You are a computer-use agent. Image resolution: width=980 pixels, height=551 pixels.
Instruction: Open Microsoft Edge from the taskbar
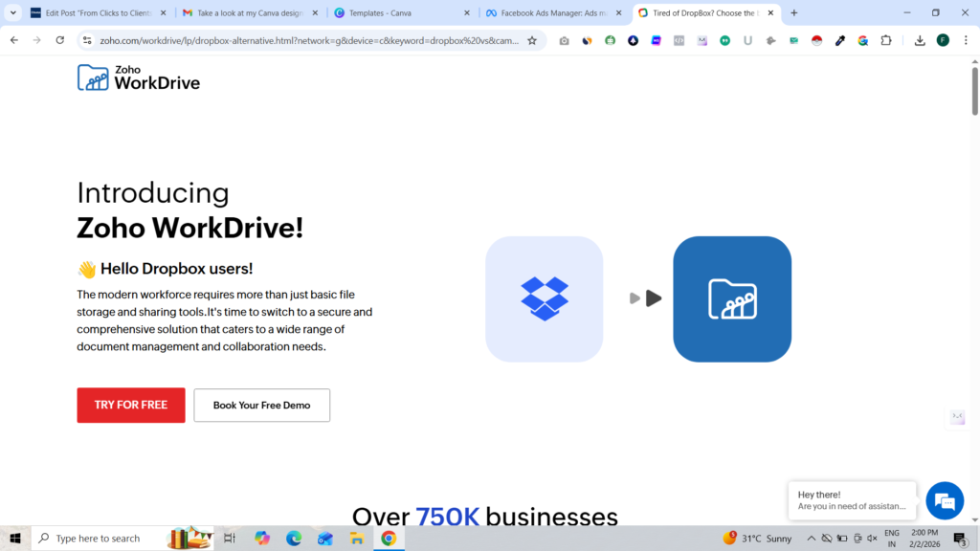tap(294, 539)
